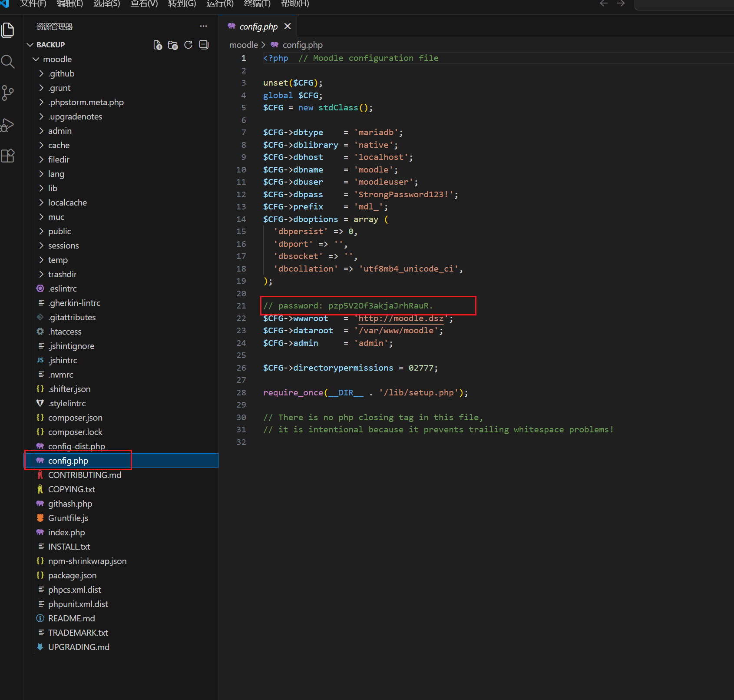Click the New Folder icon in explorer
Viewport: 734px width, 700px height.
[173, 45]
